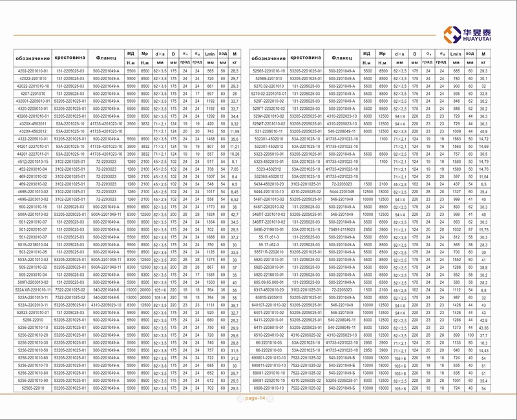517x420 pixels.
Task: Select the 4320X-4502012 designation
Action: (33, 132)
